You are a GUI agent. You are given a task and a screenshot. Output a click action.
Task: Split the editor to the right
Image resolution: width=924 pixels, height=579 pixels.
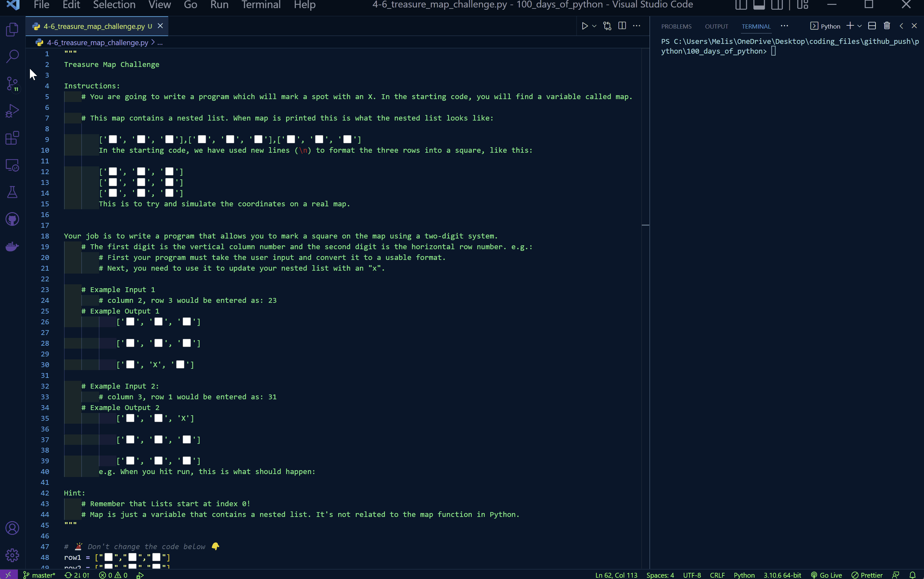click(x=622, y=26)
